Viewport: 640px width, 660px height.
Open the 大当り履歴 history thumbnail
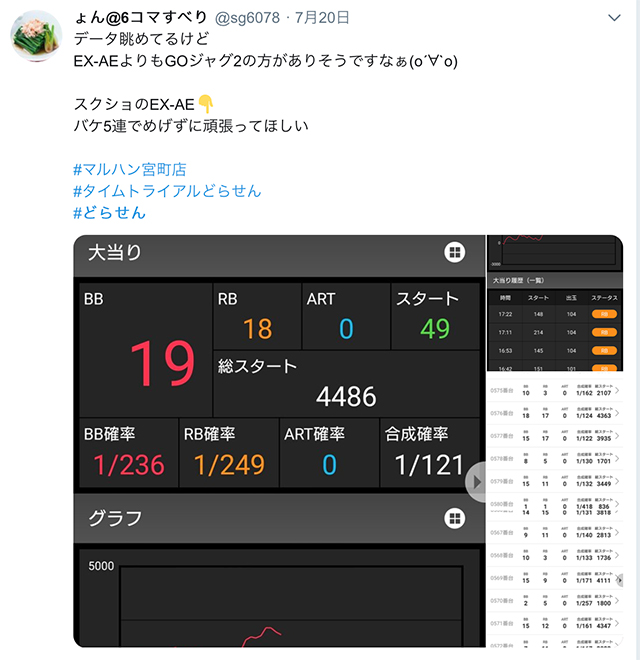tap(555, 303)
